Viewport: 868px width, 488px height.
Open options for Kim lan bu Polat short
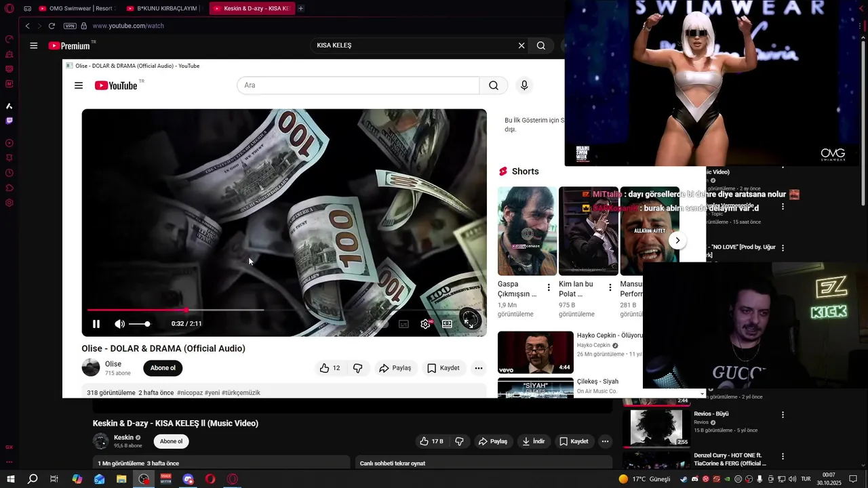[610, 288]
